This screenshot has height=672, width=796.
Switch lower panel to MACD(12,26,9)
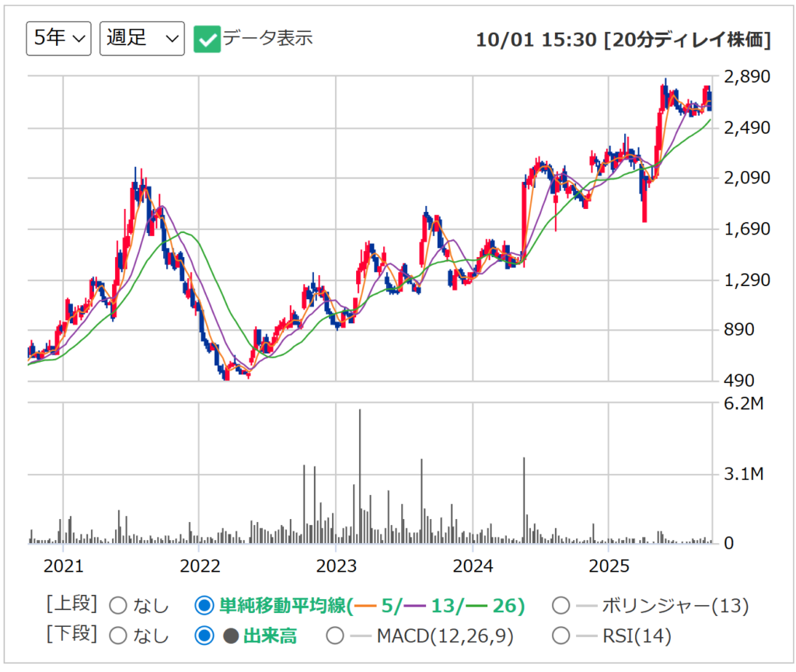[335, 635]
